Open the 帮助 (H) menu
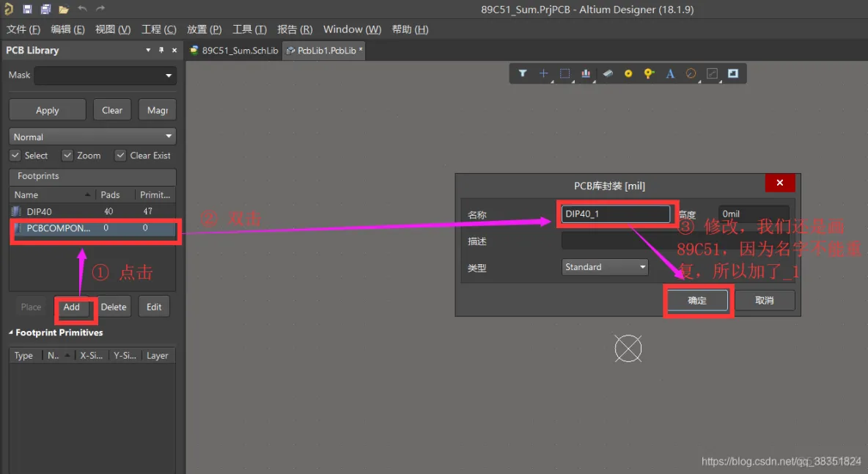 (411, 29)
